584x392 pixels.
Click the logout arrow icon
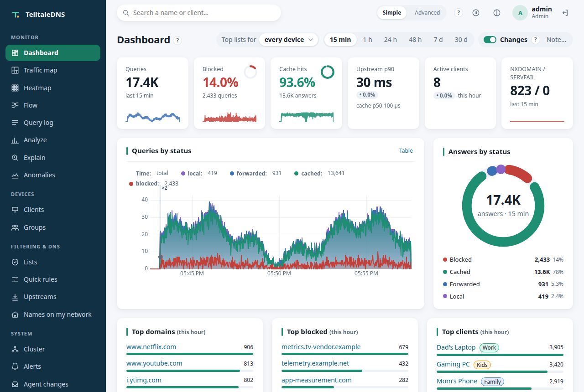[x=565, y=13]
